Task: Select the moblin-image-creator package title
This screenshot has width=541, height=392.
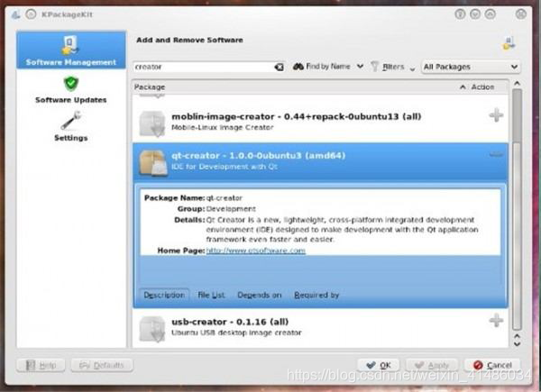Action: (297, 116)
